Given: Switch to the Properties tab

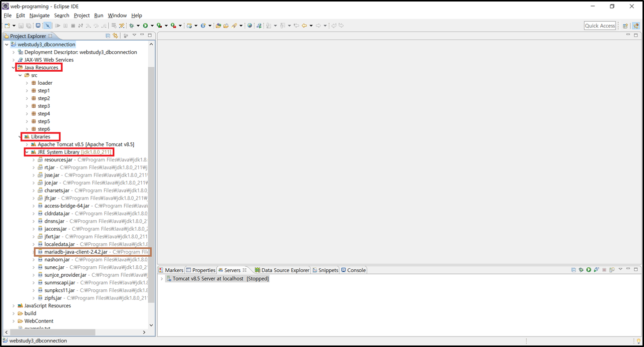Looking at the screenshot, I should coord(200,270).
